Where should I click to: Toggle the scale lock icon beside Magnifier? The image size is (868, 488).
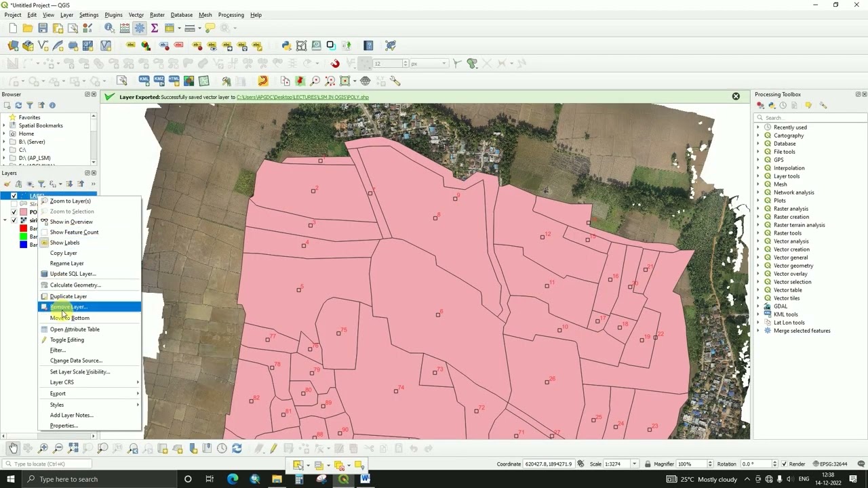click(x=648, y=464)
